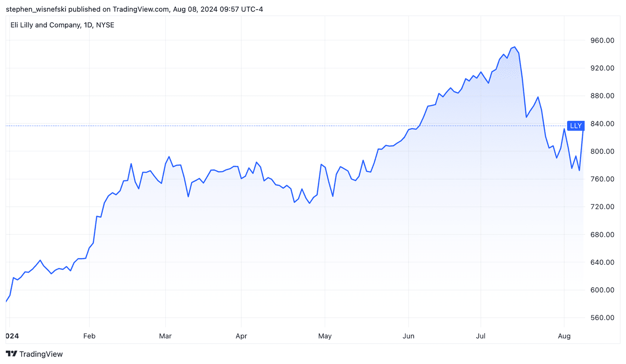Click the 600.00 price axis label
626x364 pixels.
(602, 290)
